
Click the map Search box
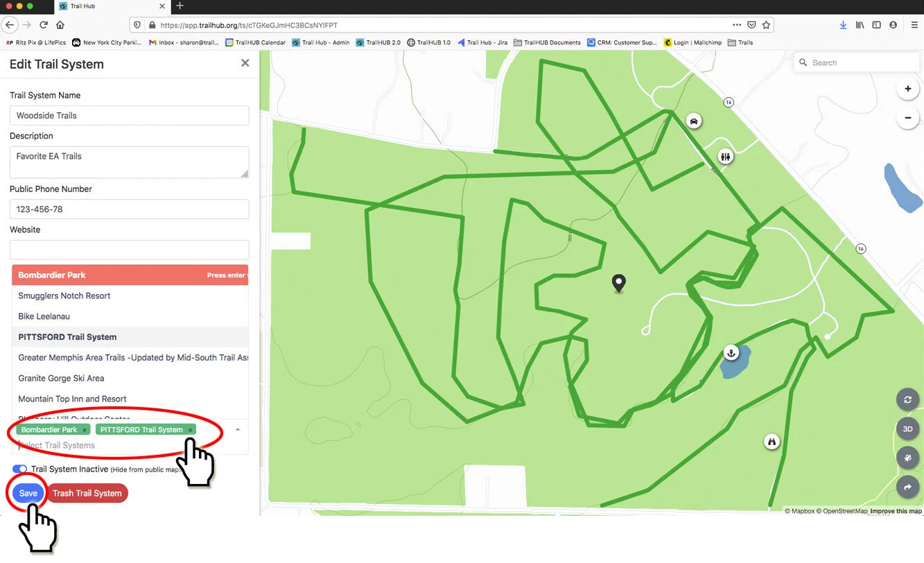[x=857, y=62]
